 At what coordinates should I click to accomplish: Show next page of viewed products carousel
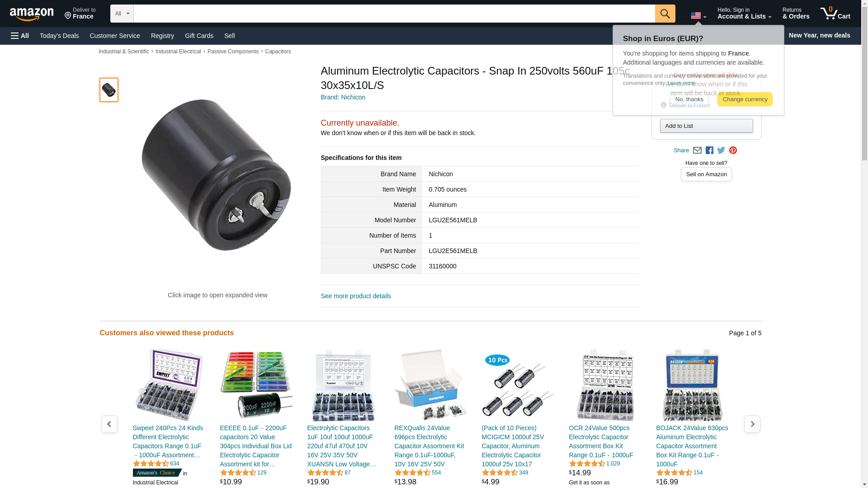click(x=752, y=424)
